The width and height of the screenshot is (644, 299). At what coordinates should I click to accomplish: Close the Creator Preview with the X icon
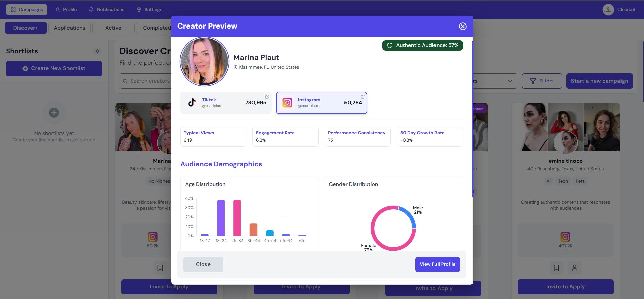[463, 26]
